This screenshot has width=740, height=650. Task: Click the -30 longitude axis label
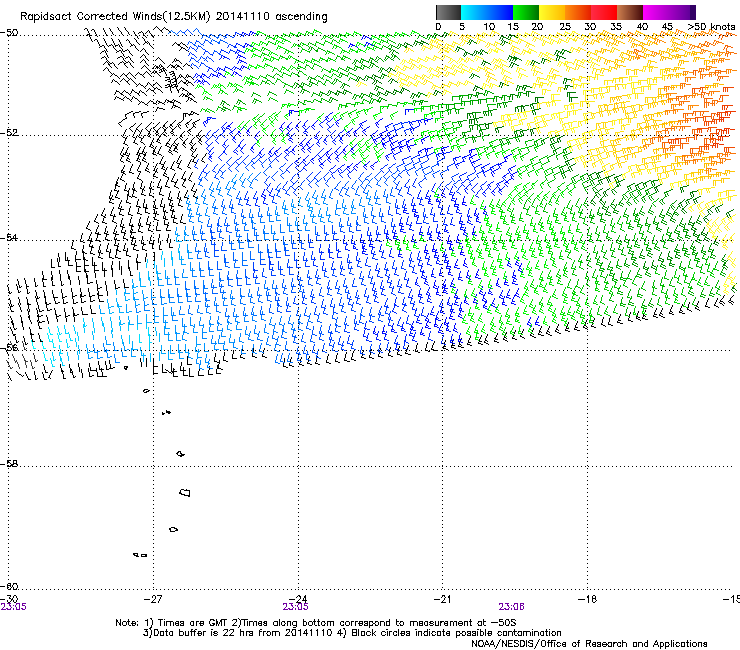(8, 599)
